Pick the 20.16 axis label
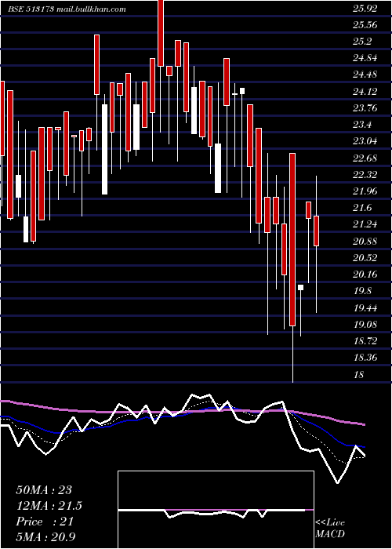Image resolution: width=392 pixels, height=549 pixels. pyautogui.click(x=365, y=274)
